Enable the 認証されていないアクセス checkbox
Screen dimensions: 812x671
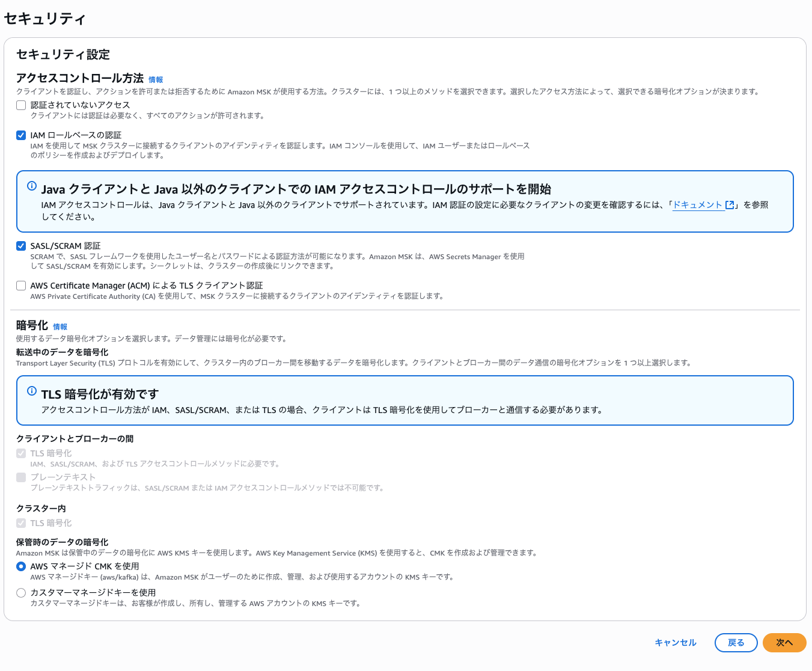coord(21,105)
